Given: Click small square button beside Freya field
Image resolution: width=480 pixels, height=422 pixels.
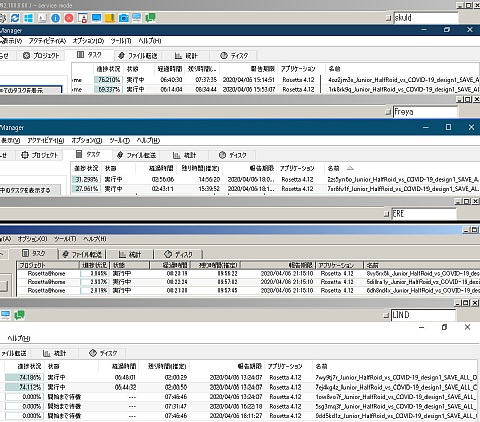Looking at the screenshot, I should [x=388, y=112].
